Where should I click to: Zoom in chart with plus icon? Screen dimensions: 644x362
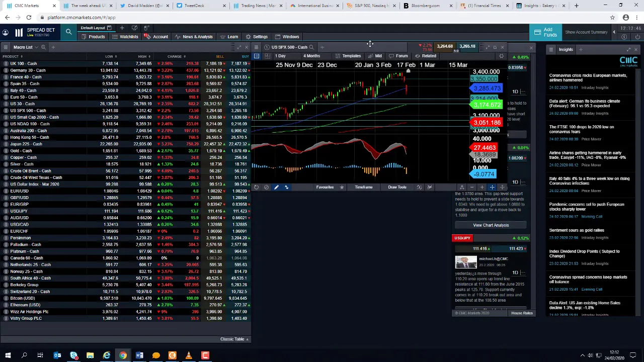(482, 187)
